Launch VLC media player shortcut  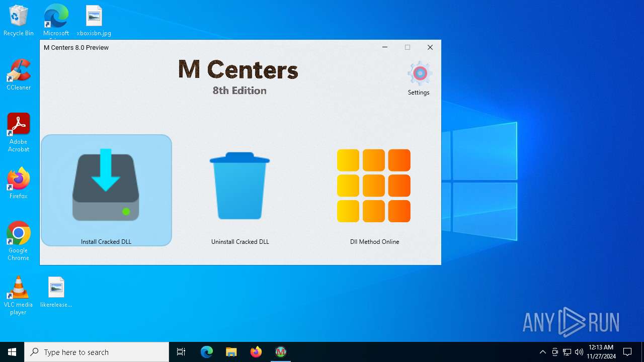pos(19,295)
